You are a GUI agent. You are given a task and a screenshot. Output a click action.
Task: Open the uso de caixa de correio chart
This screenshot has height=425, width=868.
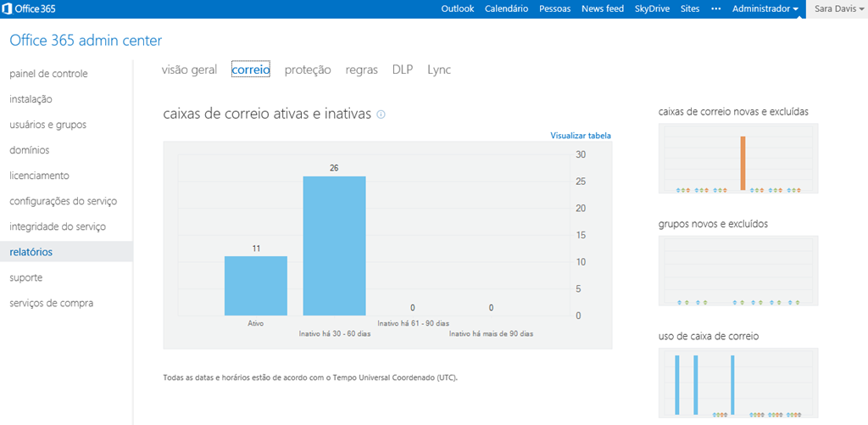point(737,383)
